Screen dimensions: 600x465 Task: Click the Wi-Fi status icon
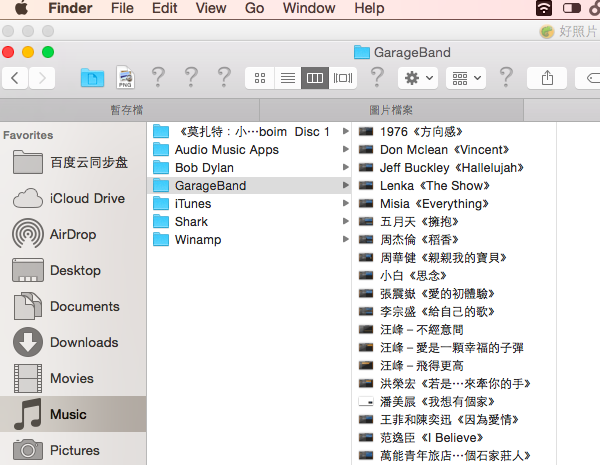click(544, 8)
